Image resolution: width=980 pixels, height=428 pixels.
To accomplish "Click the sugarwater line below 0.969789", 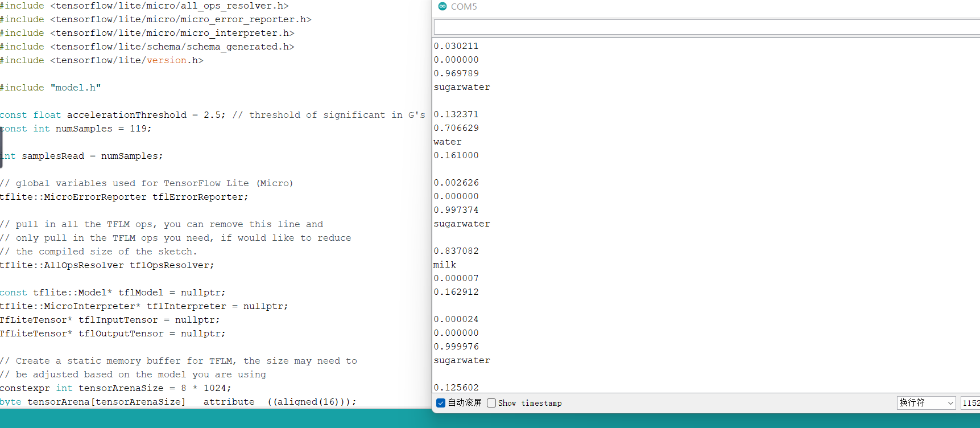I will [462, 87].
